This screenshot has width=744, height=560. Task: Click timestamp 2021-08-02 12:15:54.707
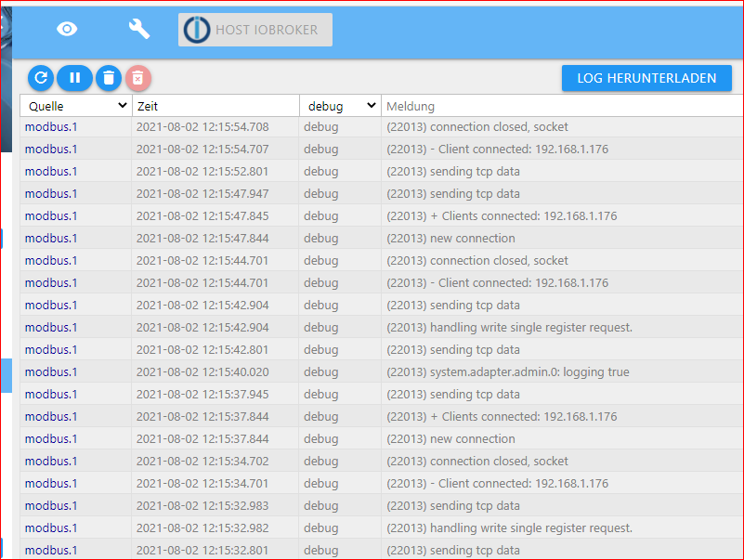[x=202, y=149]
